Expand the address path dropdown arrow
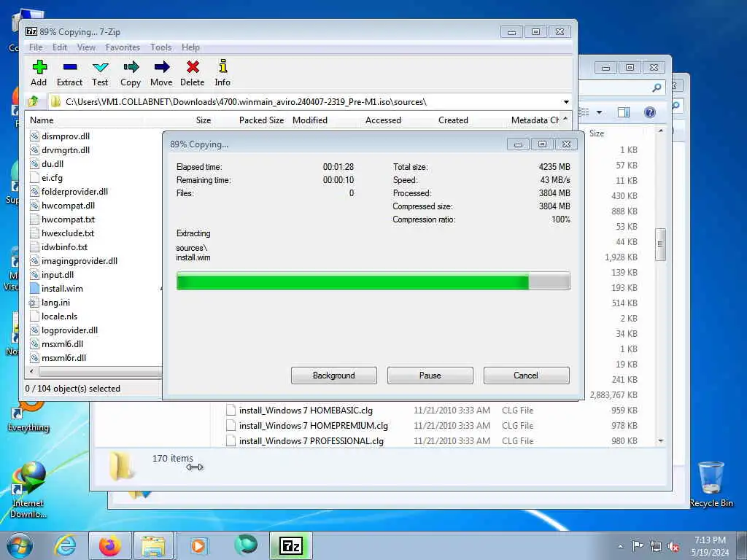The image size is (747, 560). pos(566,102)
